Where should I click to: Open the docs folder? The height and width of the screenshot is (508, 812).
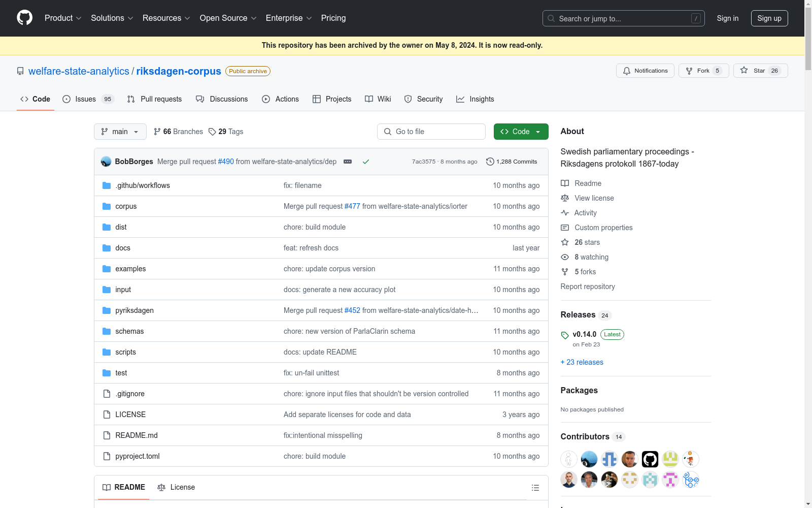(123, 248)
